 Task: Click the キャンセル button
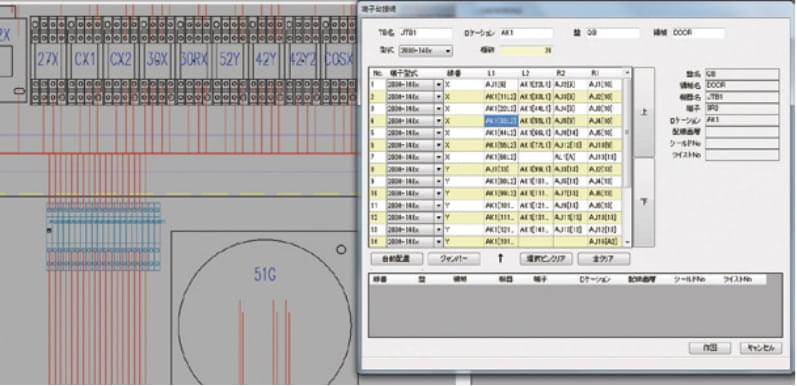761,348
